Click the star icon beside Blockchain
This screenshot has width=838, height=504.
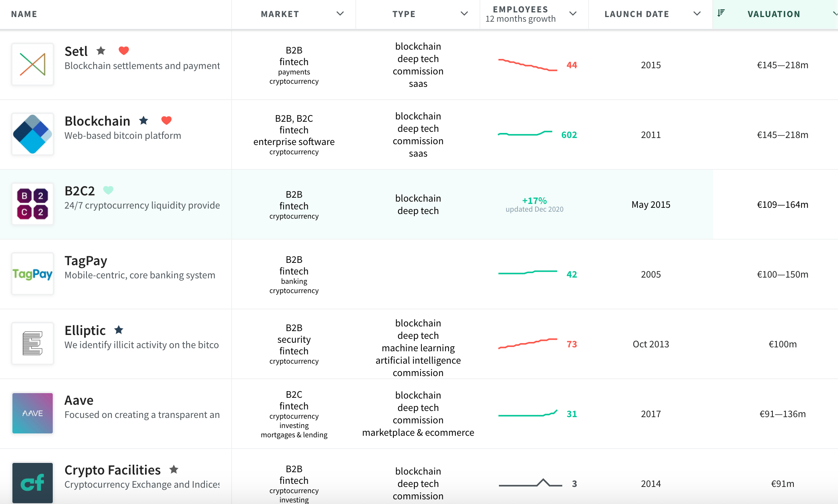144,121
